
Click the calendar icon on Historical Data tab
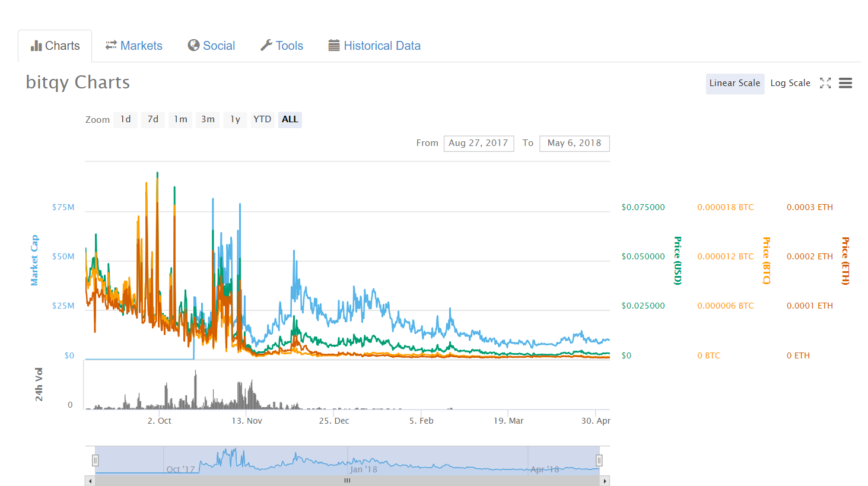334,45
